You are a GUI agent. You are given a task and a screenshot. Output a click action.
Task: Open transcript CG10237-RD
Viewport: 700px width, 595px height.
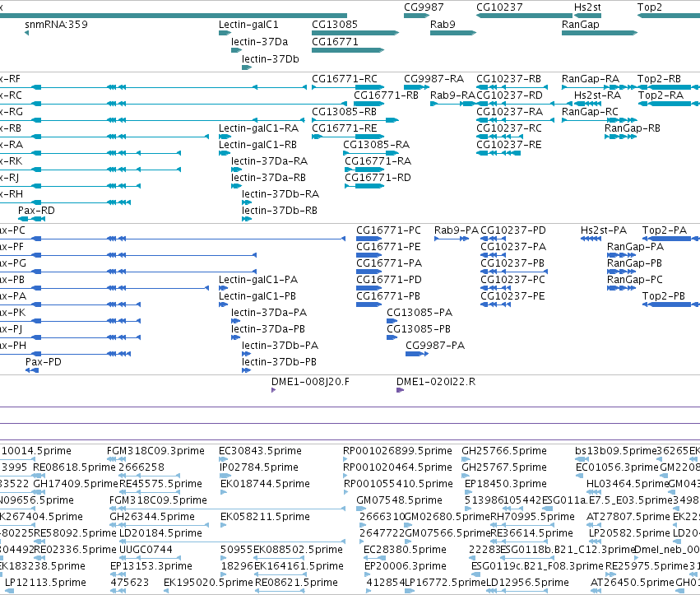click(x=524, y=104)
